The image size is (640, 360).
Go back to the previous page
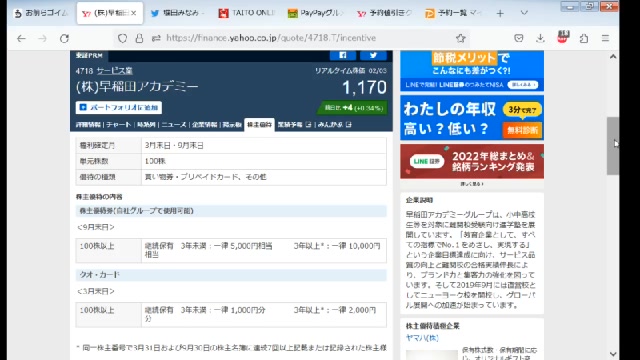(x=21, y=38)
